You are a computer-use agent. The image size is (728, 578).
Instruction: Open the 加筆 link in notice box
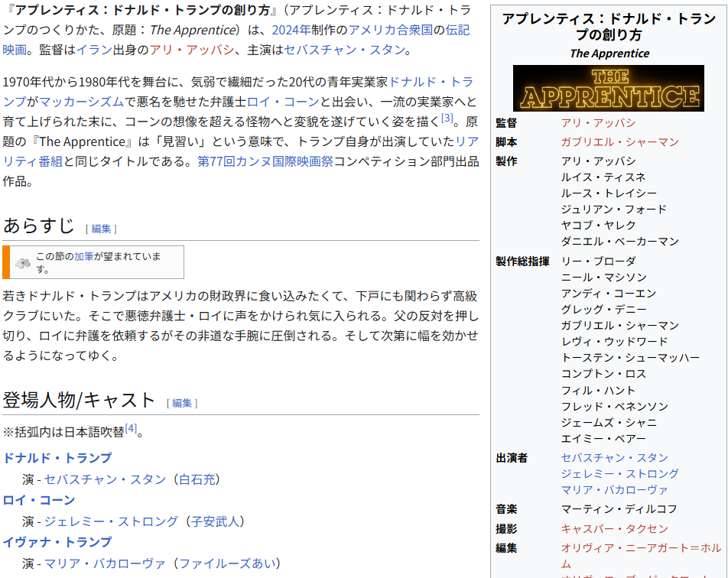click(83, 257)
